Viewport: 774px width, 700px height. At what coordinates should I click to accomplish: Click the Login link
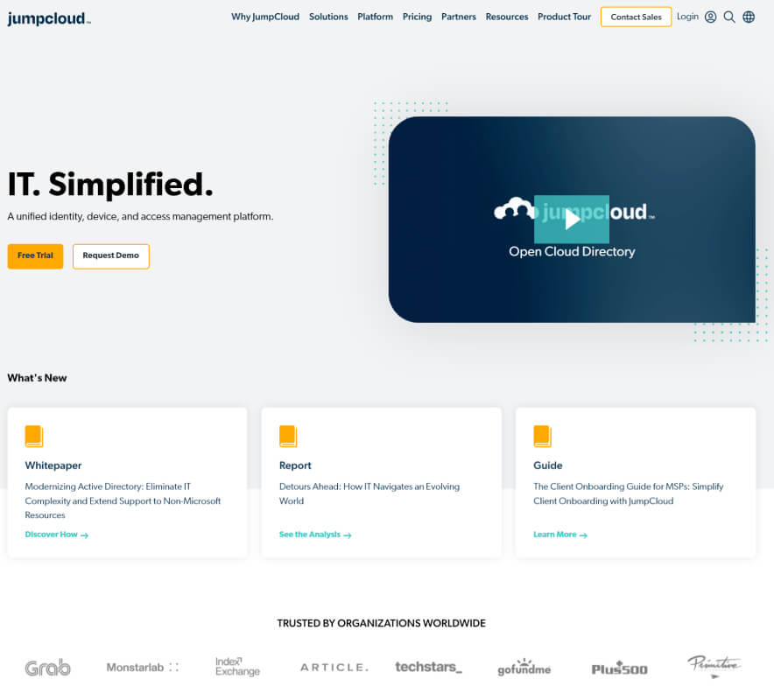click(687, 17)
